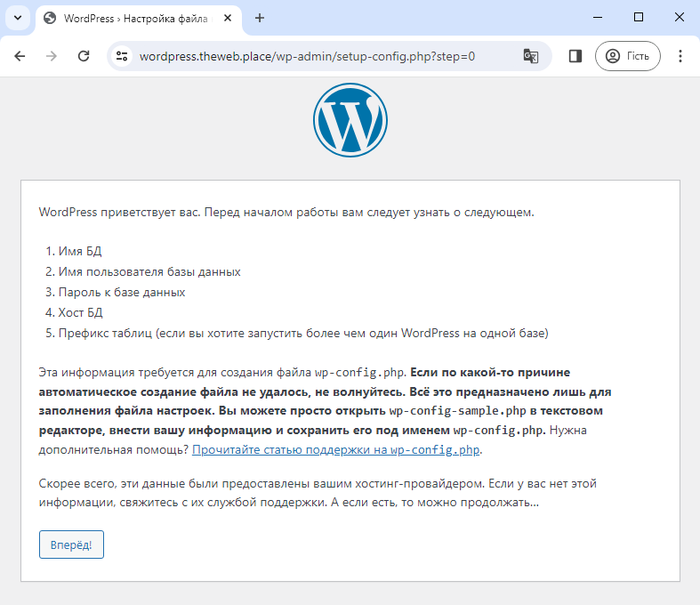700x605 pixels.
Task: Open the wp-config.php support article link
Action: pos(336,450)
